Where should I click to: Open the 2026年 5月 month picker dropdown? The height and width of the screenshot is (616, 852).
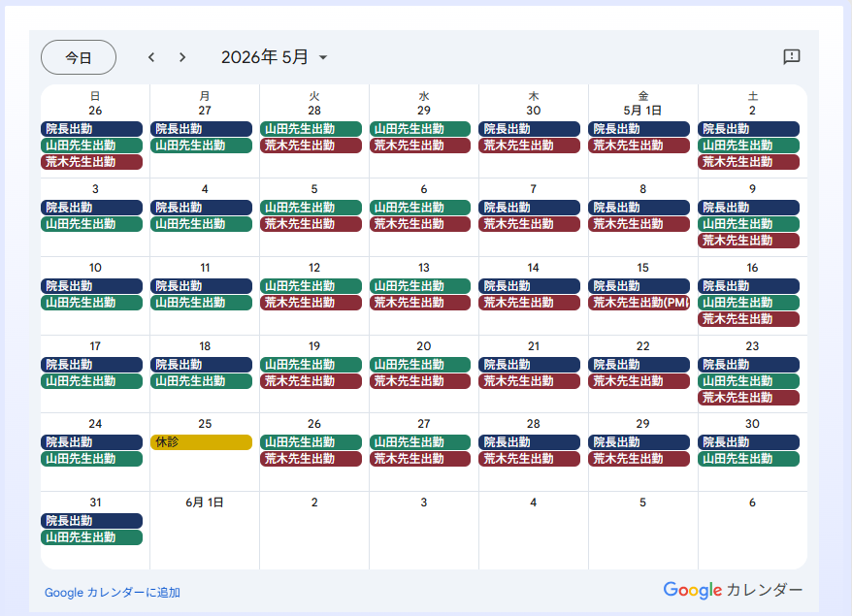point(275,57)
